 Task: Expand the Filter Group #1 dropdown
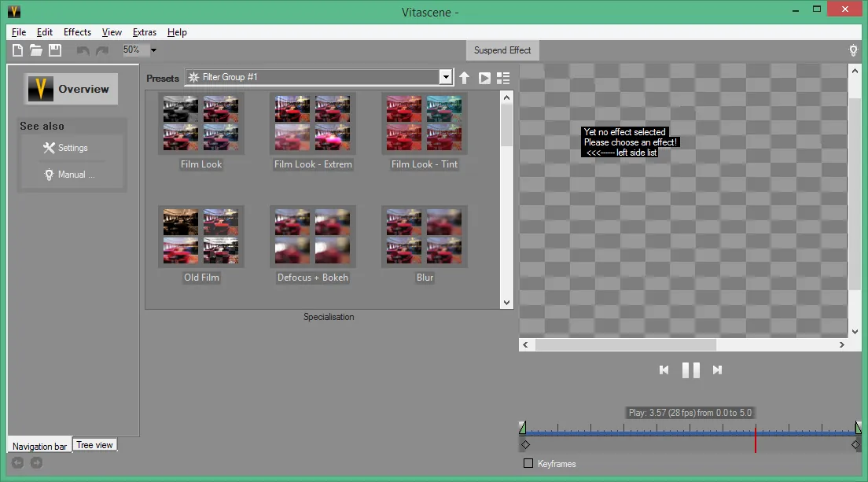coord(446,77)
